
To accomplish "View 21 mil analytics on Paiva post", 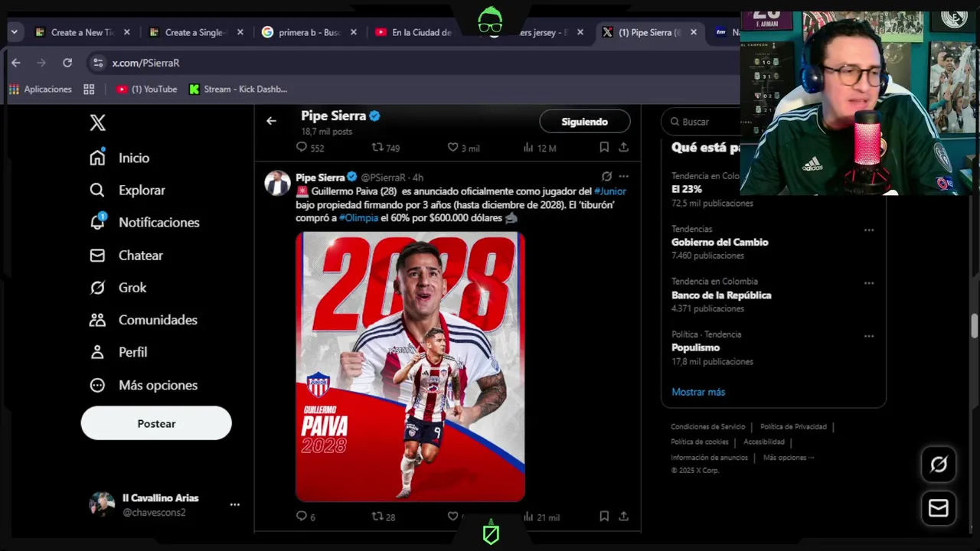I will click(x=541, y=517).
